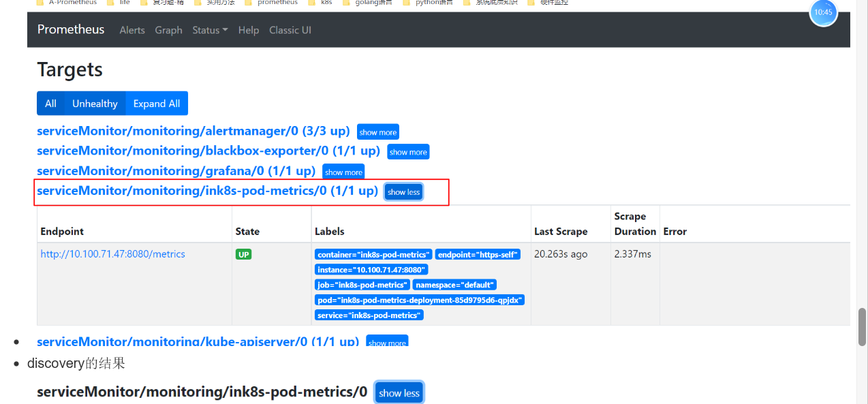Open the Prometheus home brand link
868x404 pixels.
pyautogui.click(x=71, y=29)
